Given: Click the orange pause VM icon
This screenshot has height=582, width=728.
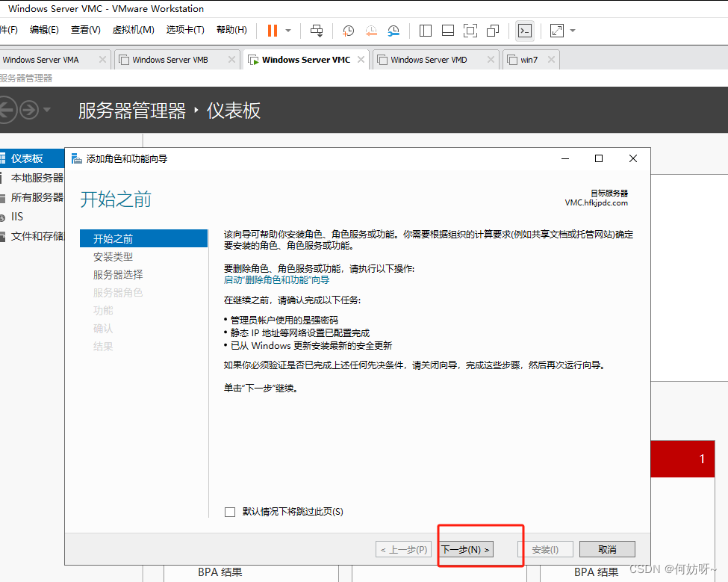Looking at the screenshot, I should [272, 31].
